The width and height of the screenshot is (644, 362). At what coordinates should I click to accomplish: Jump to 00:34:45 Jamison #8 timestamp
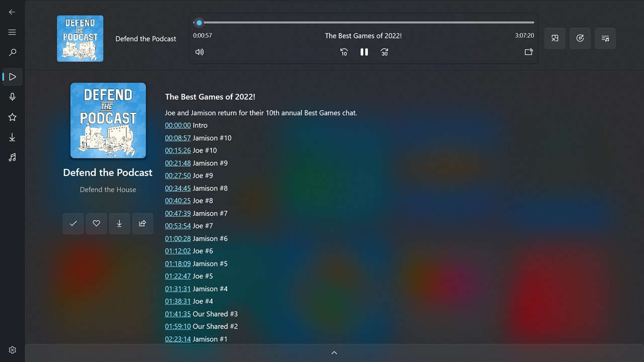click(178, 188)
